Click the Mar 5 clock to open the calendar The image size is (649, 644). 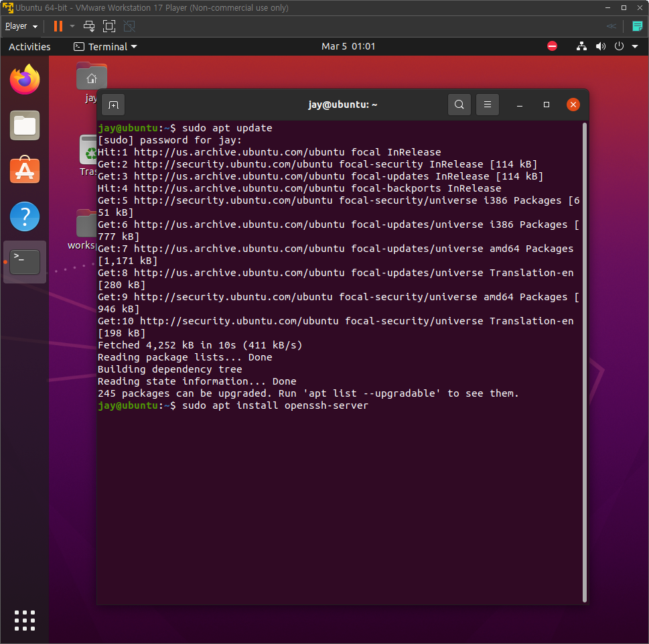(x=349, y=46)
